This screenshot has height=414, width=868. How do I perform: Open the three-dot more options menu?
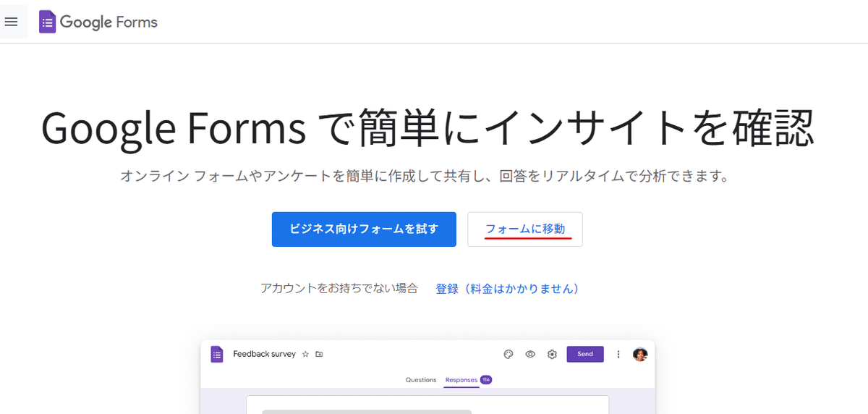click(618, 354)
